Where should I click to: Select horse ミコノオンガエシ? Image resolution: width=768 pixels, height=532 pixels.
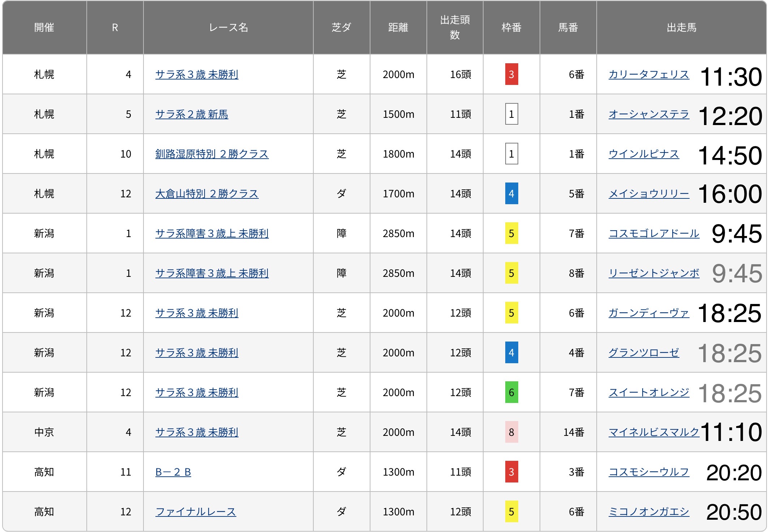648,512
